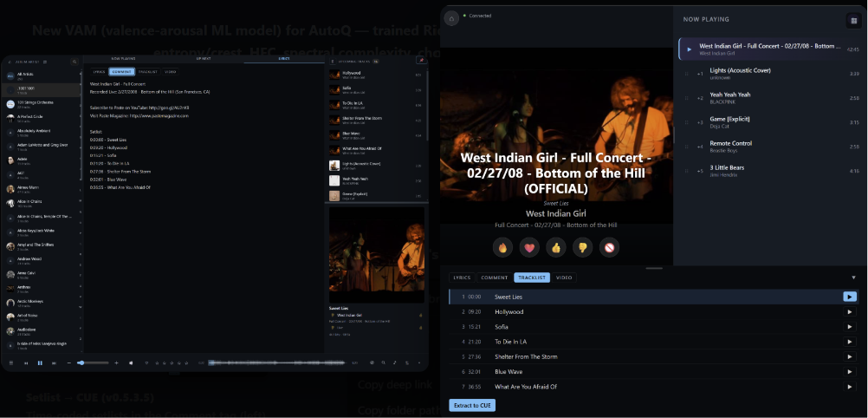Select the Tracklist sub-tab in left window
The image size is (868, 418).
point(148,71)
